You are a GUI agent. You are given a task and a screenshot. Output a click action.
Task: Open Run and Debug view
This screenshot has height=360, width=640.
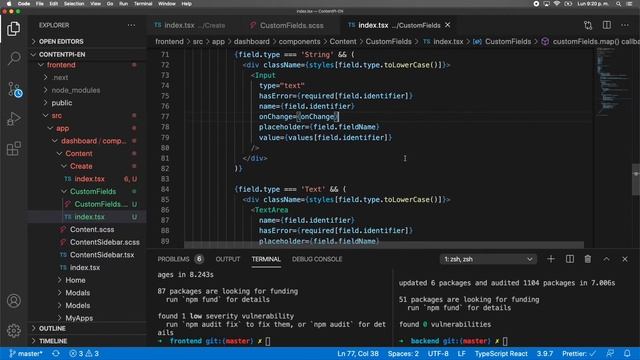coord(13,119)
